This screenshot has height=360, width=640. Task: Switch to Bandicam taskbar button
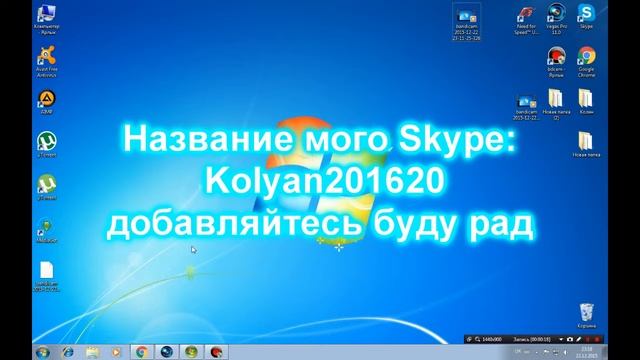(216, 352)
